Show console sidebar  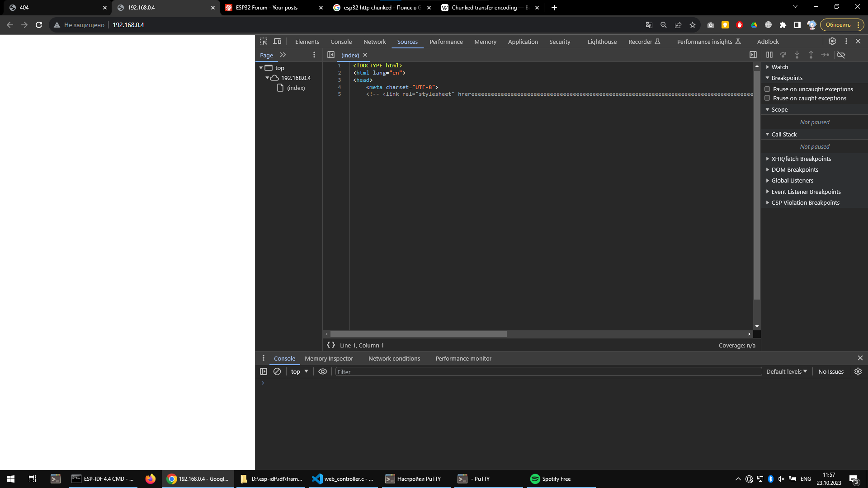click(264, 371)
